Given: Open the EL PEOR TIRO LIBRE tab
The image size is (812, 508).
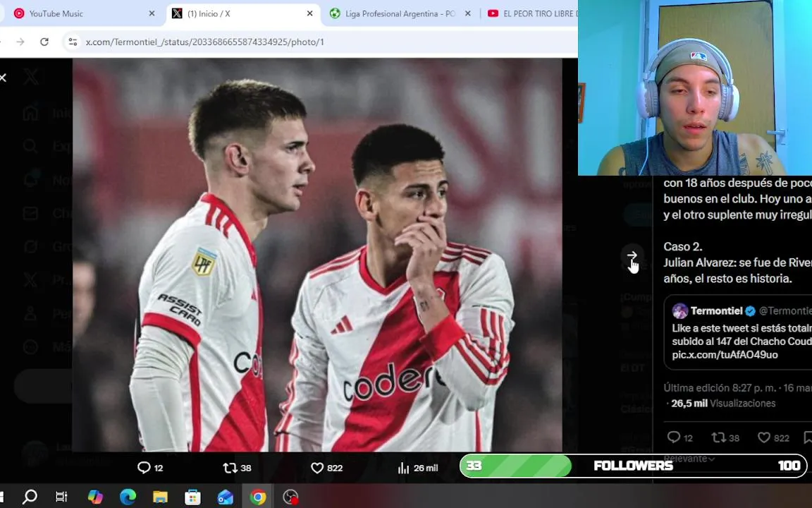Looking at the screenshot, I should coord(531,14).
